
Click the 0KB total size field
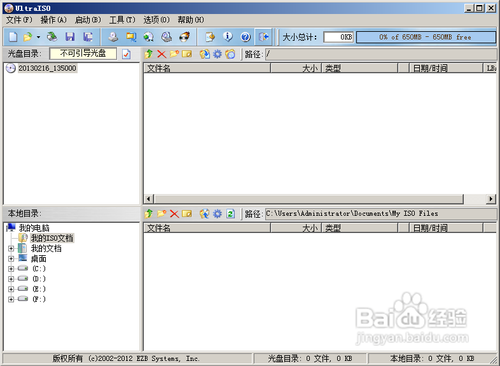pos(338,37)
